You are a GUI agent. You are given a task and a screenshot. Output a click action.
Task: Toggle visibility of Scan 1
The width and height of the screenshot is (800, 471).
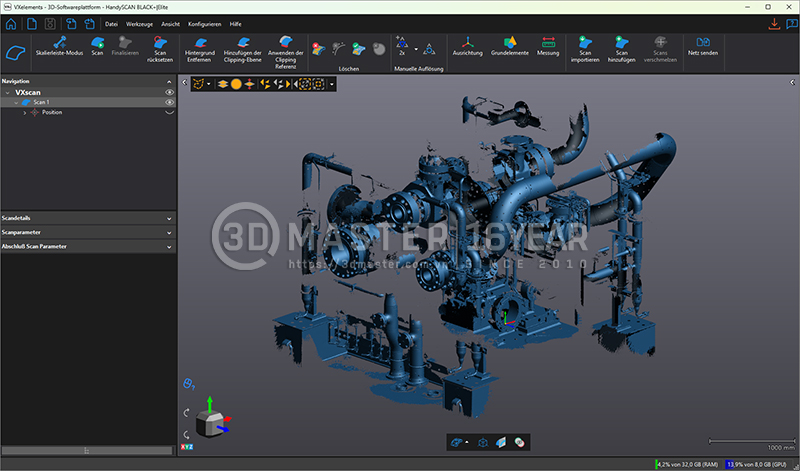tap(169, 102)
